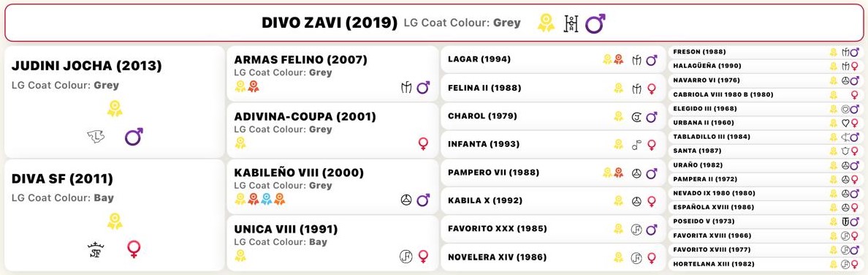868x275 pixels.
Task: Click the female symbol in DIVA SF card
Action: point(134,249)
